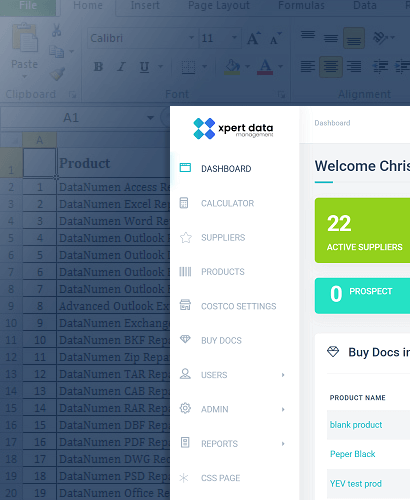
Task: Click the Cut scissors icon in Excel
Action: [x=56, y=30]
